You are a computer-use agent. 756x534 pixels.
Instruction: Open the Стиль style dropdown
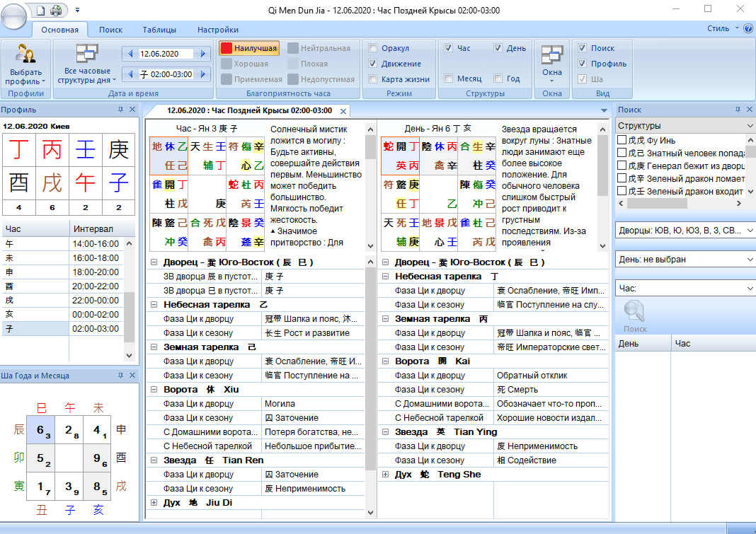[723, 28]
